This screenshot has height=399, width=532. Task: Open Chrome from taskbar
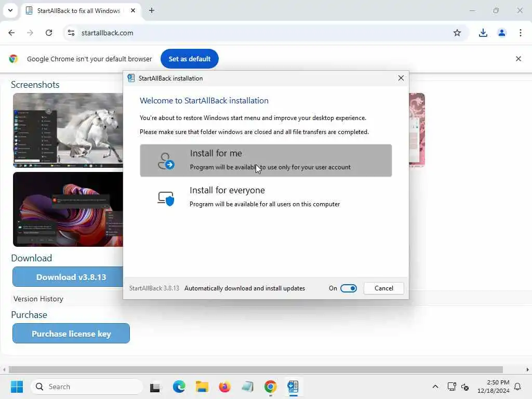point(270,387)
